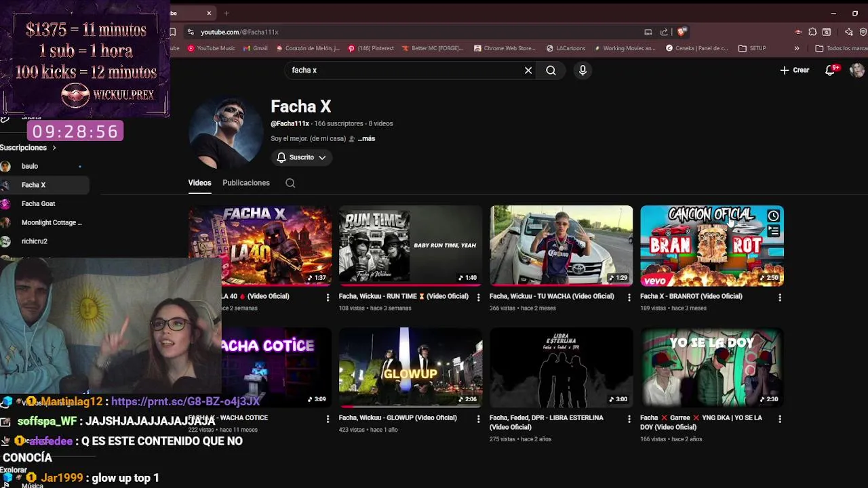Close the current browser tab
The width and height of the screenshot is (868, 488).
point(209,13)
